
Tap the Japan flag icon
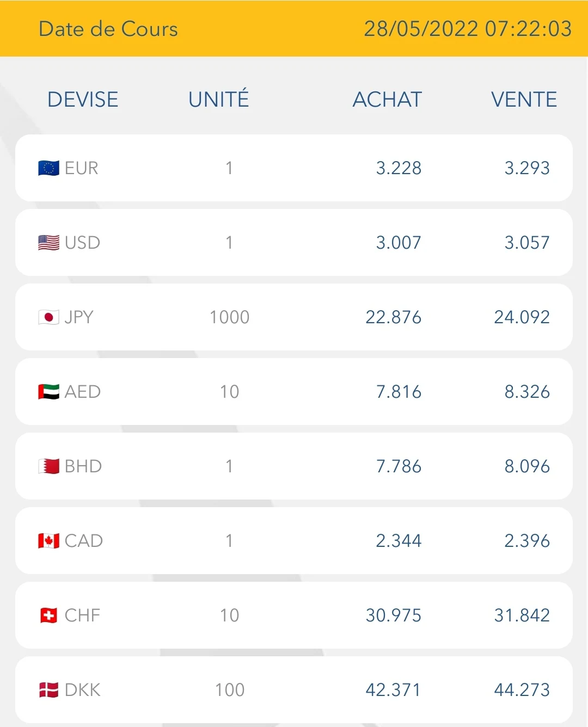pos(48,317)
